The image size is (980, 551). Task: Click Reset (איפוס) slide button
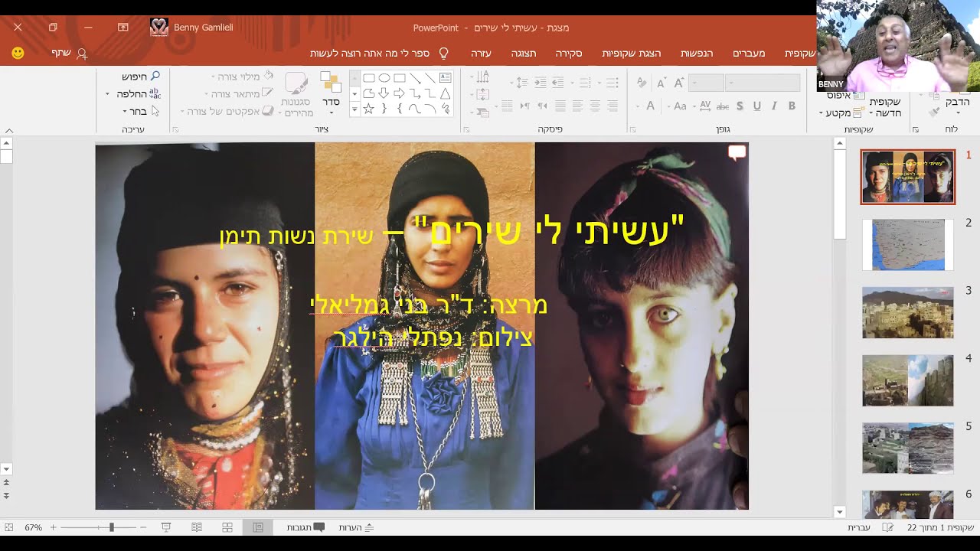point(846,96)
